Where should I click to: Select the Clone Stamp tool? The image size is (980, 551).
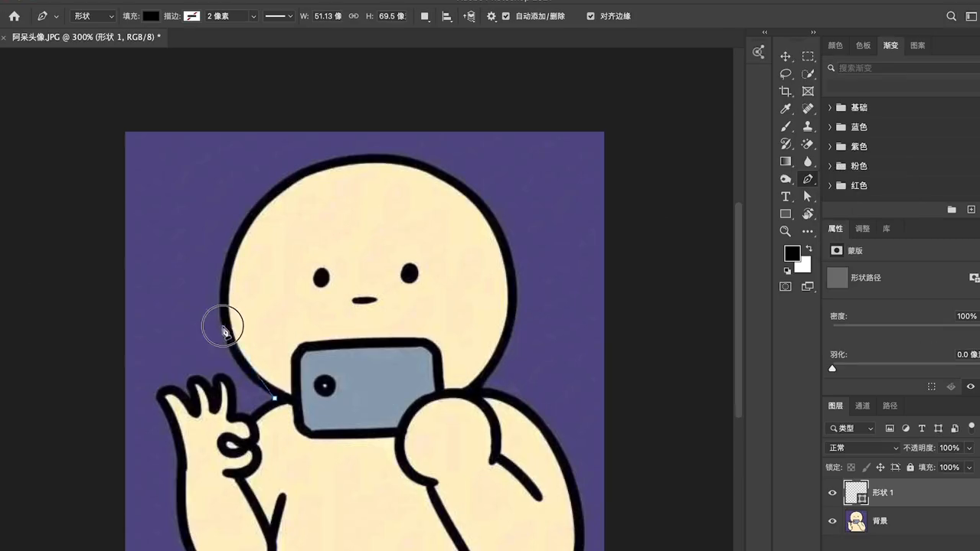point(808,126)
